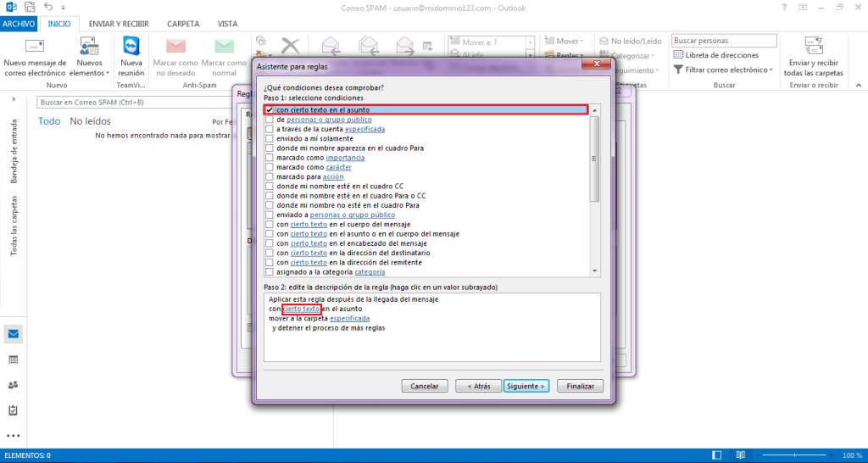Collapse the ribbon with the caret
868x463 pixels.
(x=859, y=86)
